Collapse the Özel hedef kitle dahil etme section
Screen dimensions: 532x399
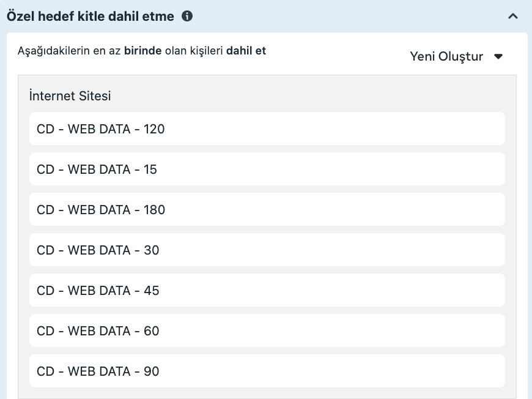click(x=512, y=17)
